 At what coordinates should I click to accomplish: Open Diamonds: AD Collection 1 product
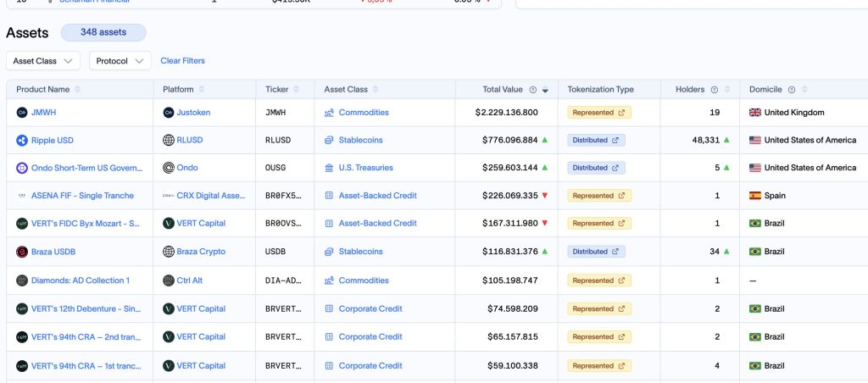81,280
